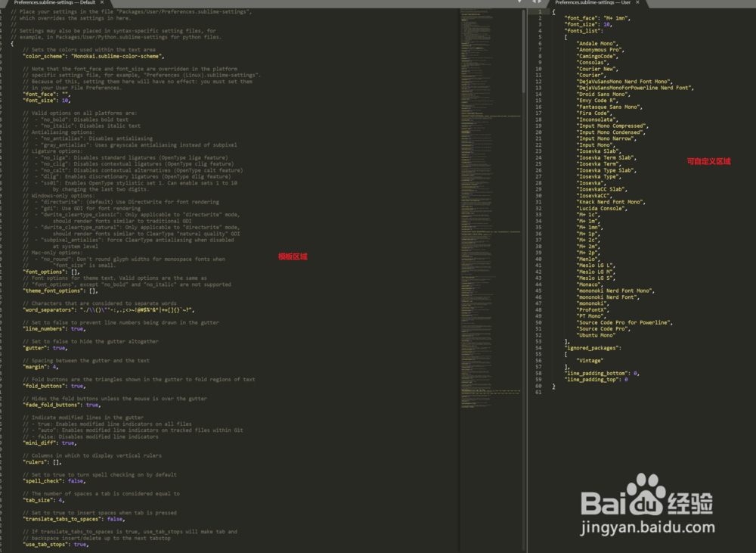Click the "Fira Code" font entry
Viewport: 756px width, 553px height.
coord(594,113)
